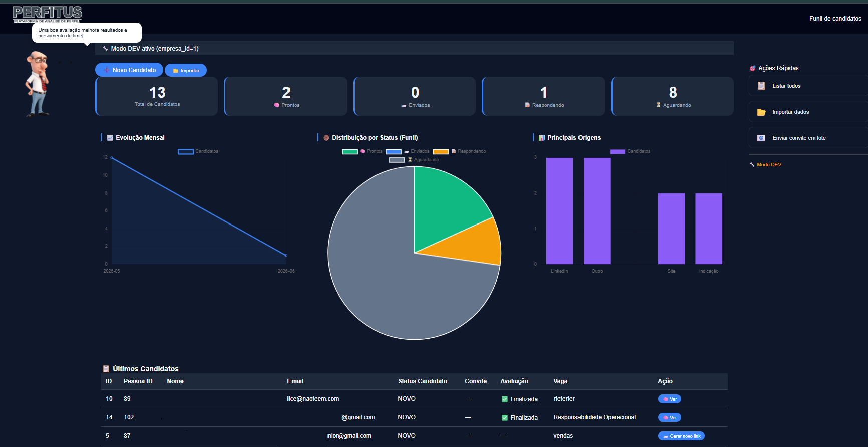Click the Email column header
868x447 pixels.
pyautogui.click(x=295, y=381)
